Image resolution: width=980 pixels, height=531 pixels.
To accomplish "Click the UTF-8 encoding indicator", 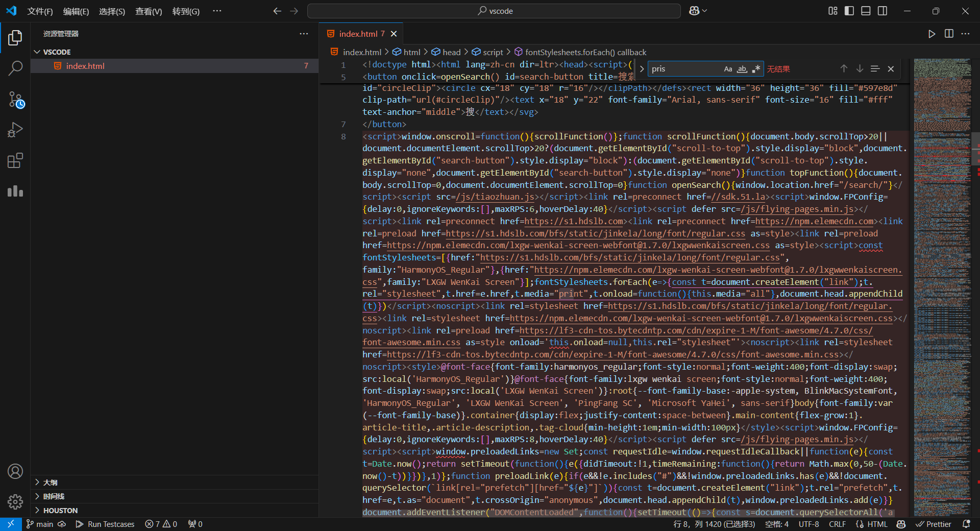I will click(x=809, y=524).
